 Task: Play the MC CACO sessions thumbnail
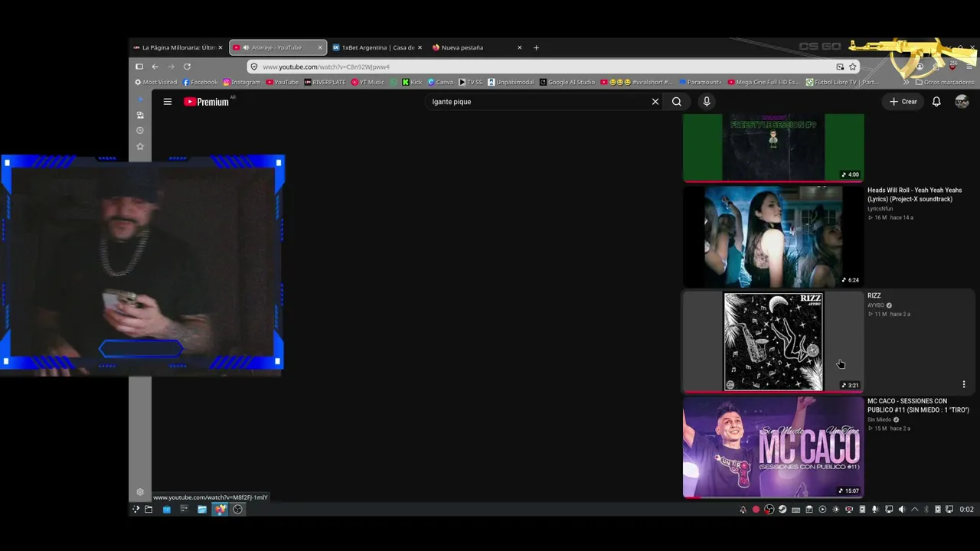coord(773,447)
